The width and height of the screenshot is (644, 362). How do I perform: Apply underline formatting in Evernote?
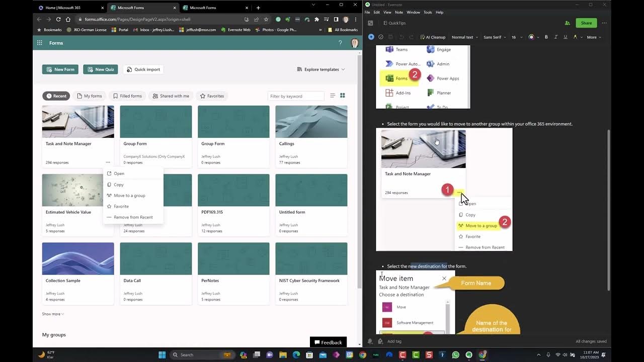click(x=565, y=37)
